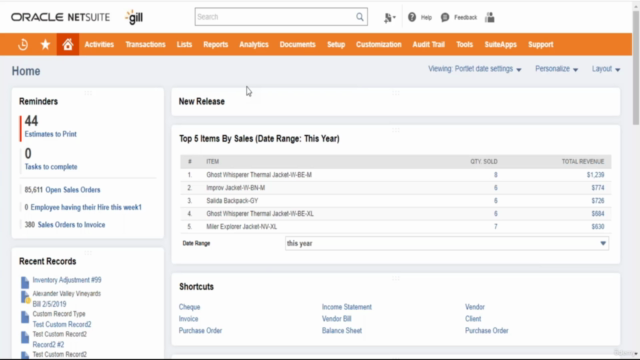This screenshot has width=640, height=360.
Task: Click Purchase Order under Invoice shortcut
Action: [200, 331]
